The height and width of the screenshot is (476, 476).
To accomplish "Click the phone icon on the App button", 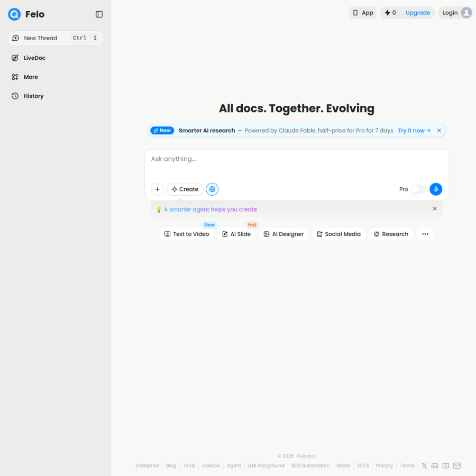I will pos(355,13).
